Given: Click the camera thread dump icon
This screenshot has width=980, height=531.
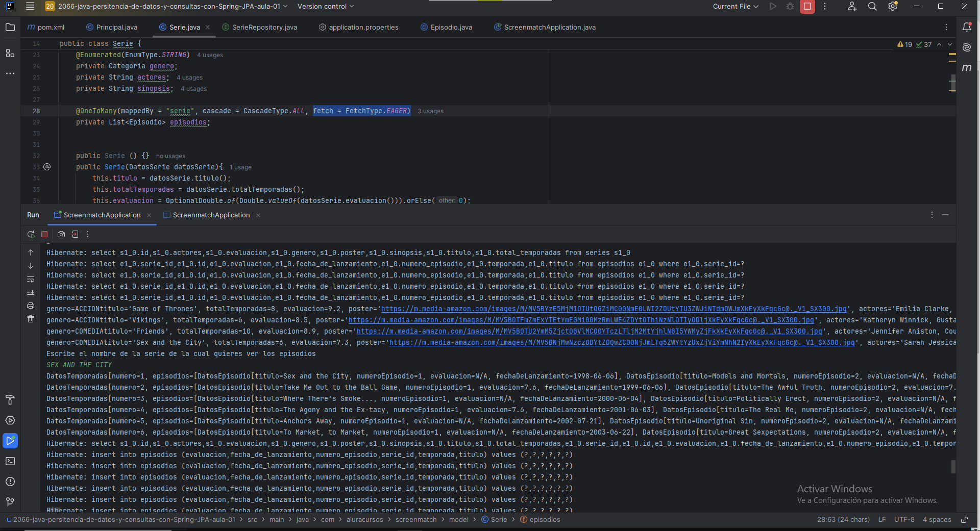Looking at the screenshot, I should (61, 234).
